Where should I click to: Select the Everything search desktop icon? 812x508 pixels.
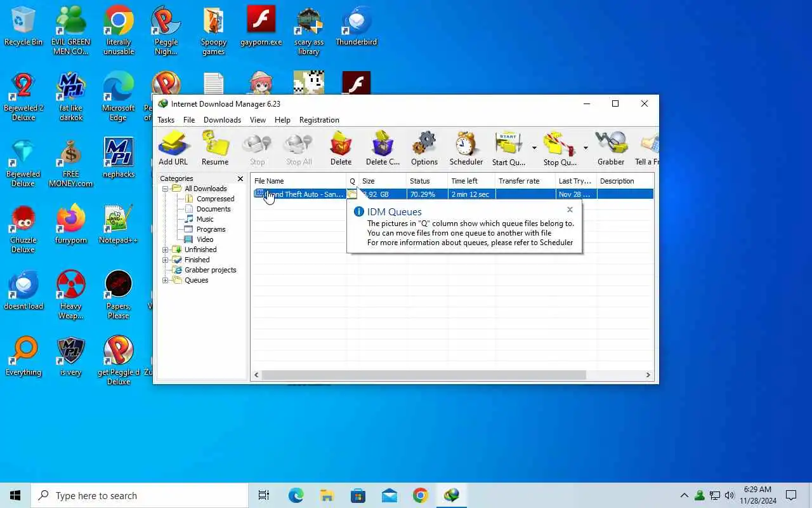[23, 356]
